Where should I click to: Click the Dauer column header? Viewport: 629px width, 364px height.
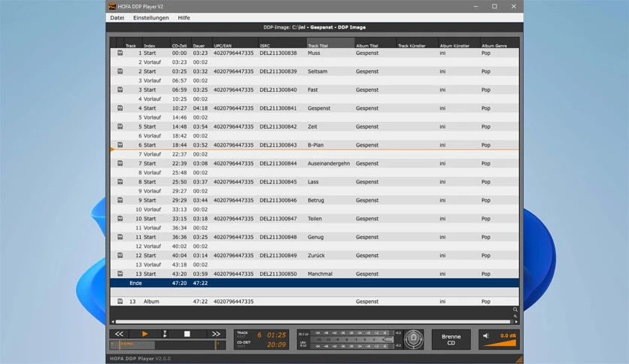pos(202,44)
